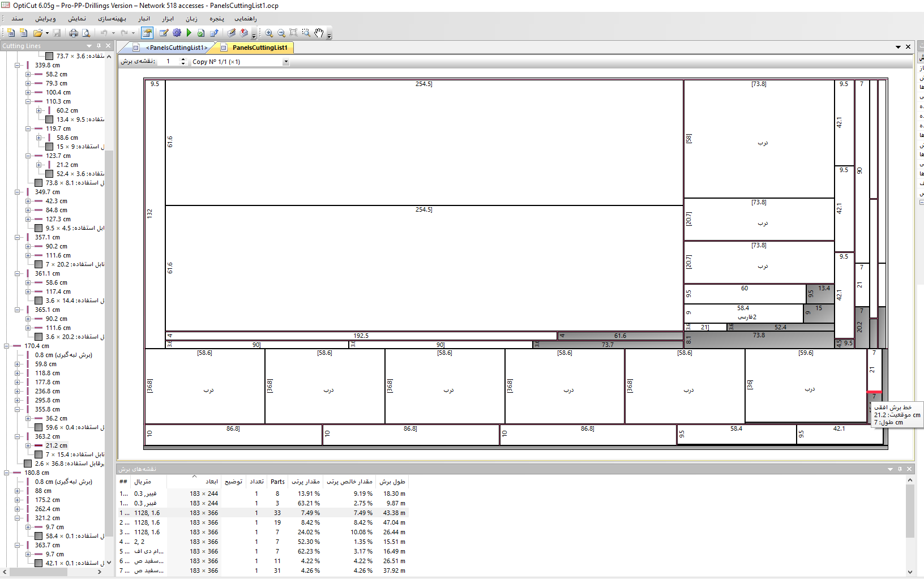924x579 pixels.
Task: Click the printer icon to print
Action: pos(74,33)
